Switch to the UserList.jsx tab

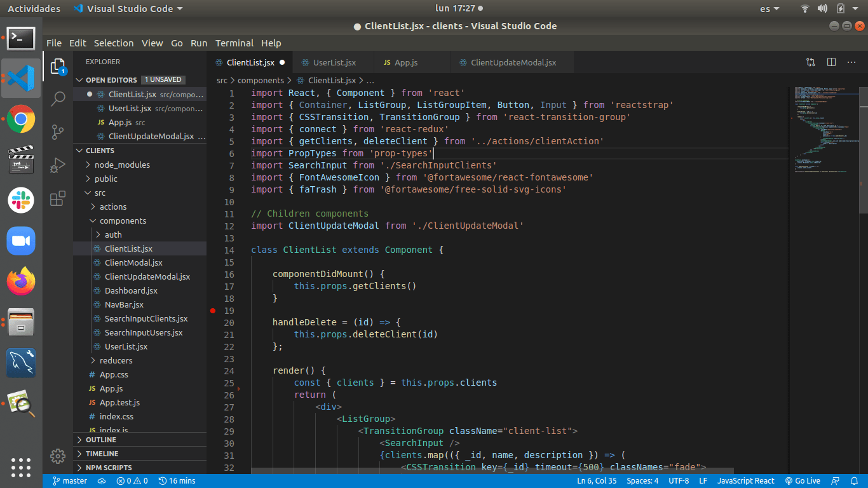pyautogui.click(x=334, y=63)
